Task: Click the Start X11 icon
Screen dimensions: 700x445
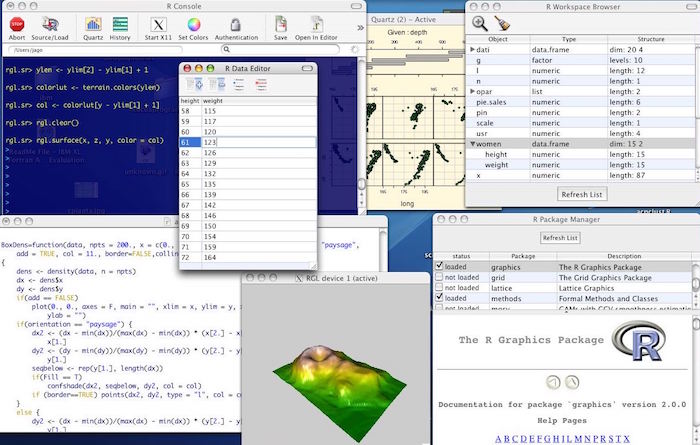Action: pyautogui.click(x=159, y=23)
